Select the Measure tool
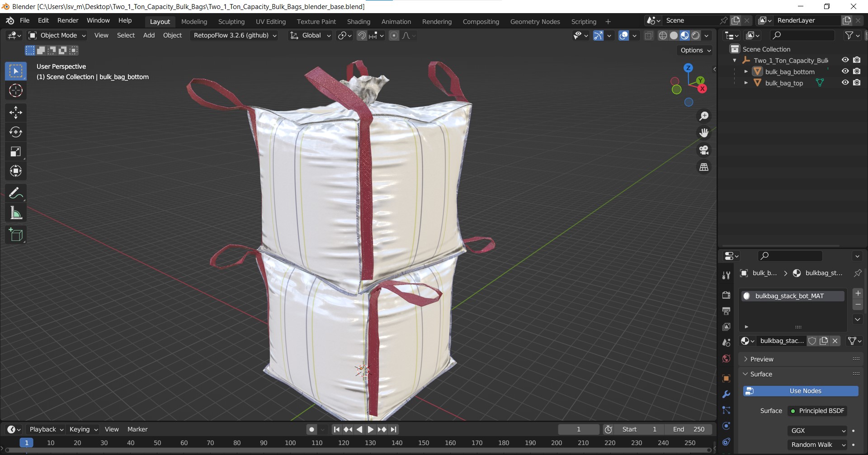The height and width of the screenshot is (455, 868). 16,213
